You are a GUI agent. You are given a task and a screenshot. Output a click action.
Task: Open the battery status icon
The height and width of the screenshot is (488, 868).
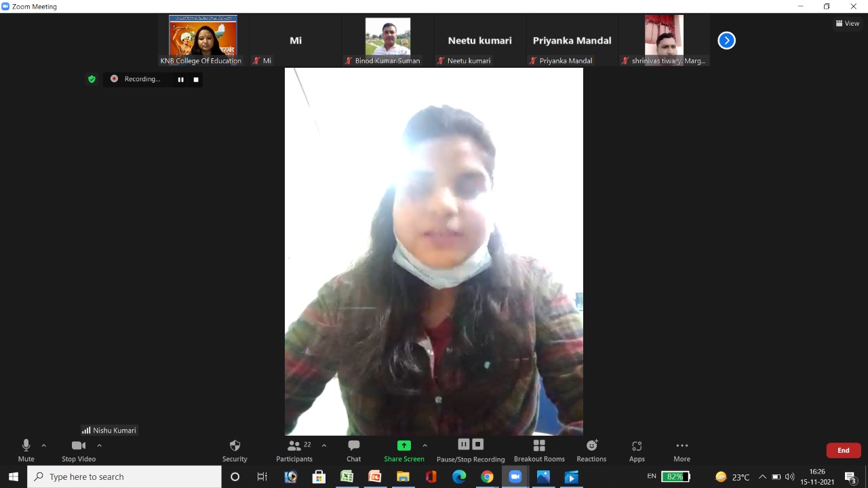pyautogui.click(x=776, y=477)
